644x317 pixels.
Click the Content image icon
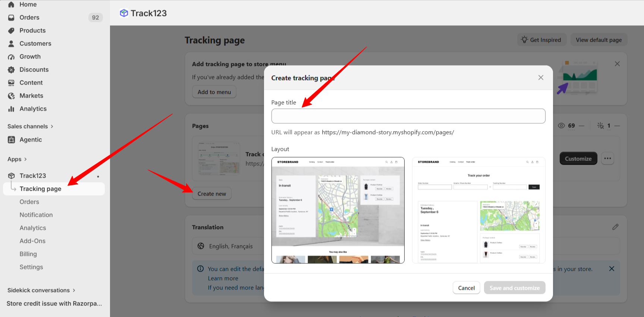(x=11, y=83)
